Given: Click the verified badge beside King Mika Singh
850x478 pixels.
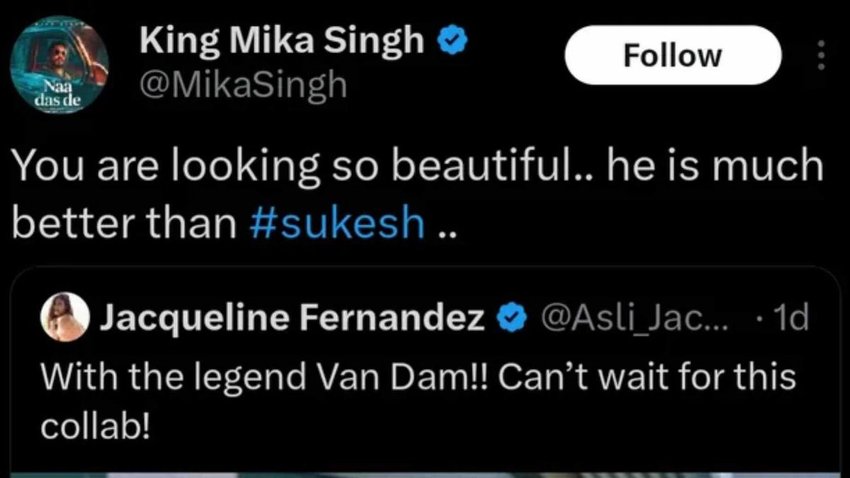Looking at the screenshot, I should (451, 41).
